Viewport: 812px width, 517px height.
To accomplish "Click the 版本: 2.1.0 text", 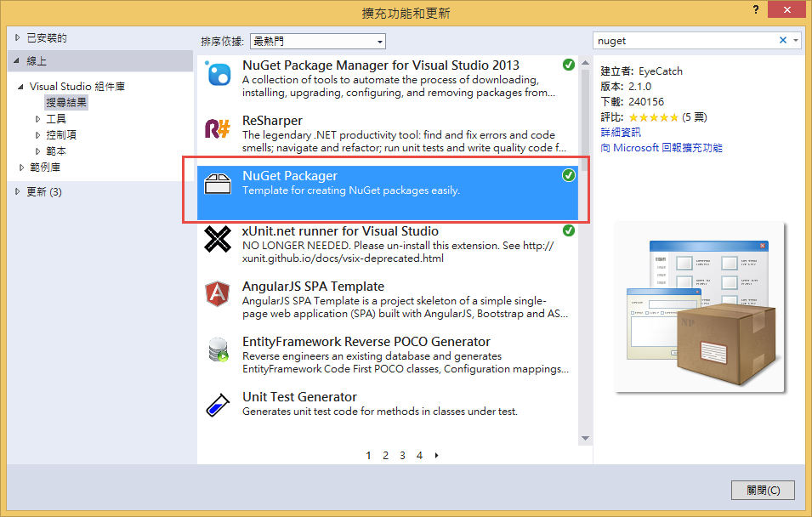I will (626, 87).
